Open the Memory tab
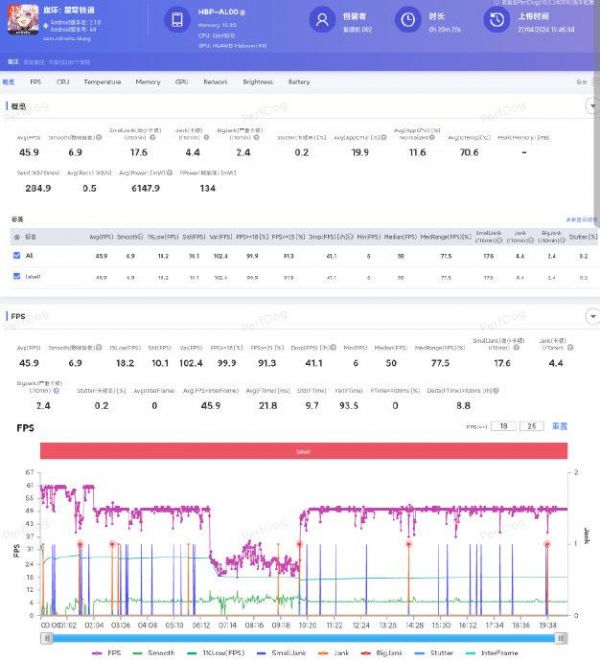This screenshot has height=661, width=600. (147, 82)
